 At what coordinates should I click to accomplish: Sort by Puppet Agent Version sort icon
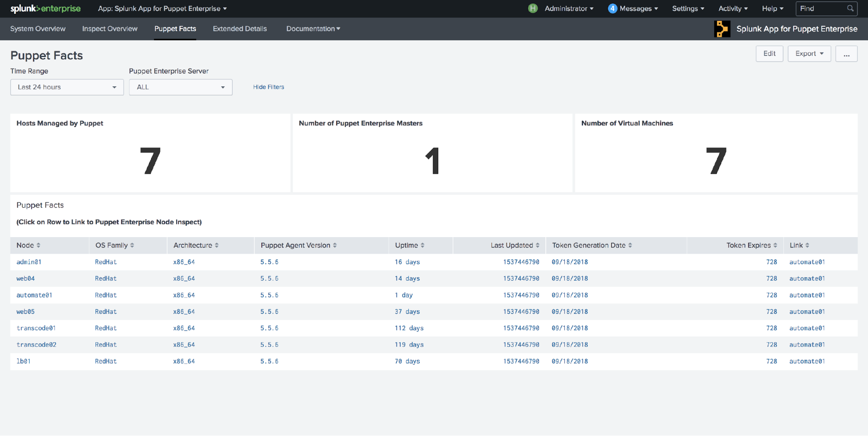point(335,245)
